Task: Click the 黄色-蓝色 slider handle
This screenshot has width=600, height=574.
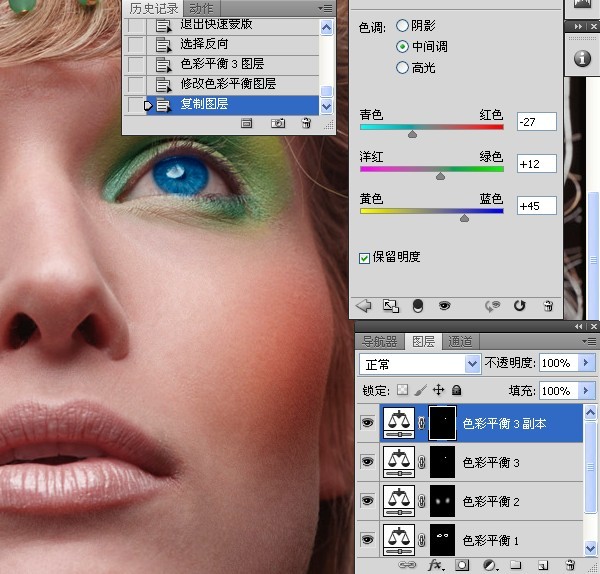Action: point(464,218)
